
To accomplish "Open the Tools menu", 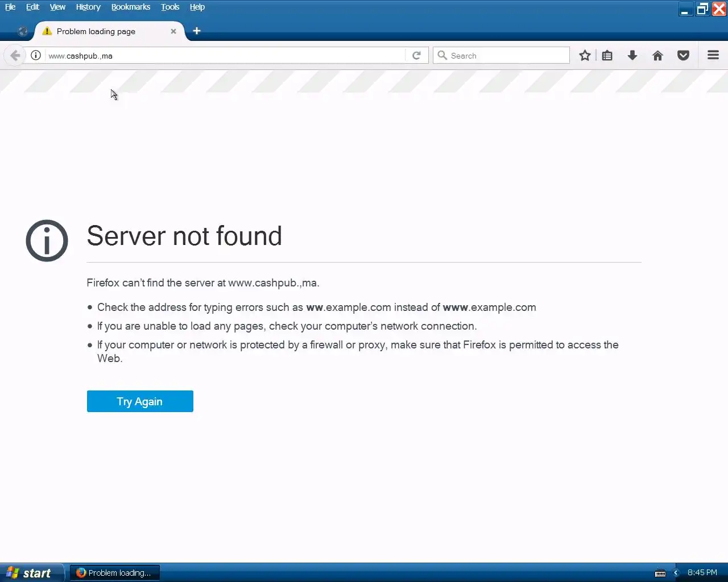I will 170,7.
